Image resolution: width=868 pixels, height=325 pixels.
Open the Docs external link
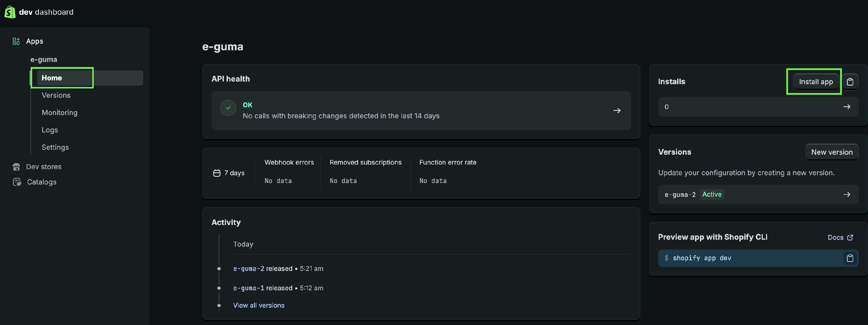840,237
